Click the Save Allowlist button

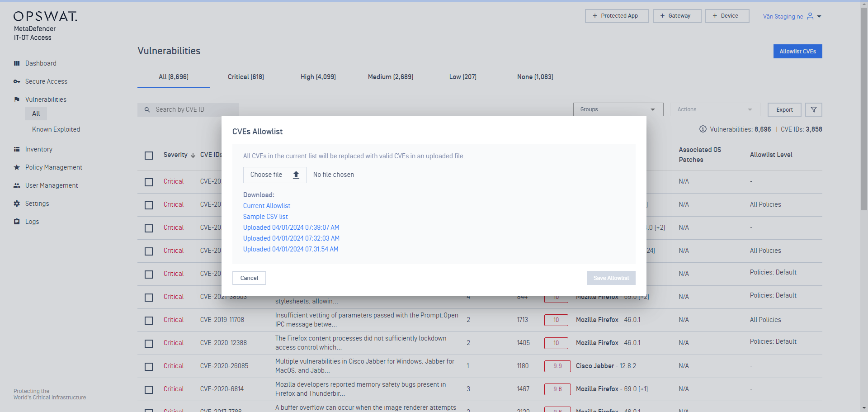click(611, 278)
